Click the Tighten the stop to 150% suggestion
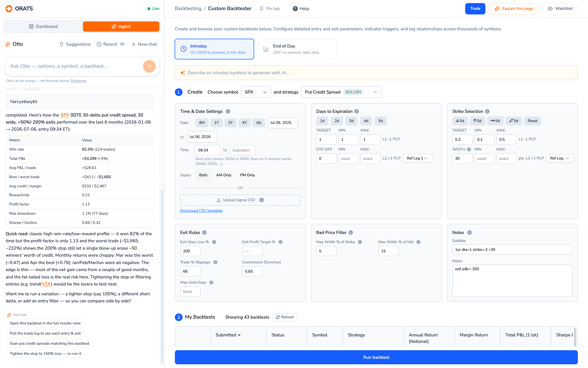Screen dimensions: 588x368 coord(45,353)
